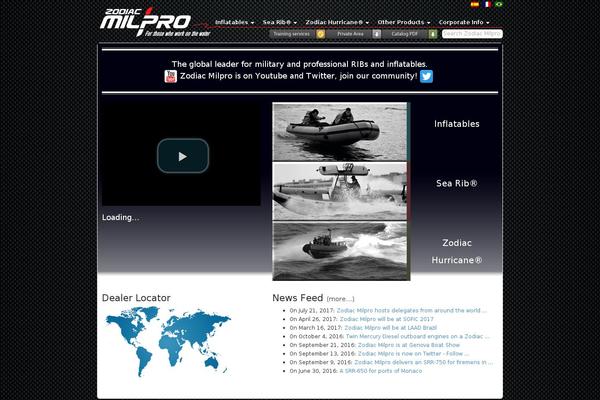600x400 pixels.
Task: Open the July 21, 2017 news item
Action: 412,310
